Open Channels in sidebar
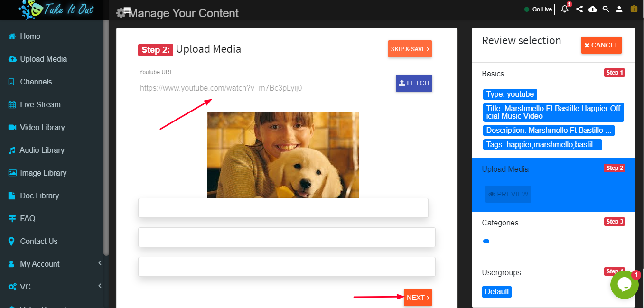Viewport: 644px width, 308px height. click(x=36, y=82)
